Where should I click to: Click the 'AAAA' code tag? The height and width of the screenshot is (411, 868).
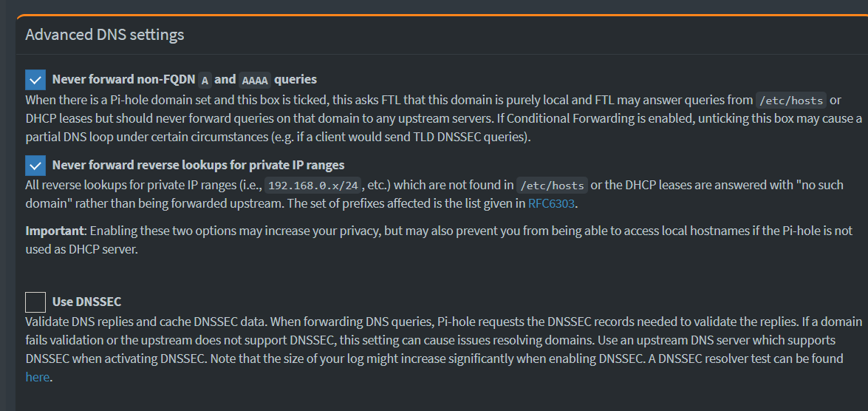[x=255, y=81]
